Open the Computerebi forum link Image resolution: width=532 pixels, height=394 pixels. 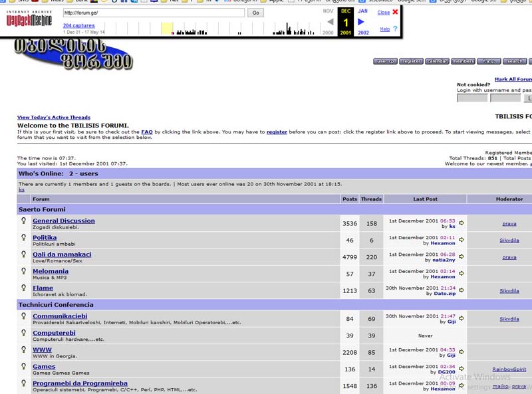54,333
